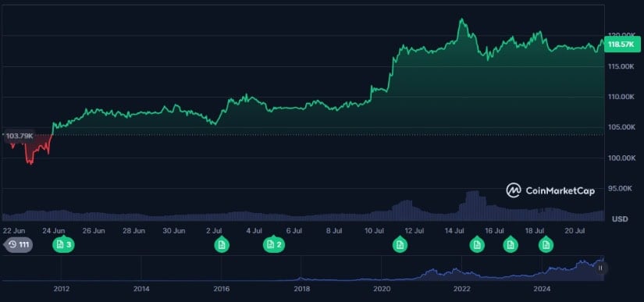644x302 pixels.
Task: Click the 30 Jun date label
Action: [x=174, y=231]
